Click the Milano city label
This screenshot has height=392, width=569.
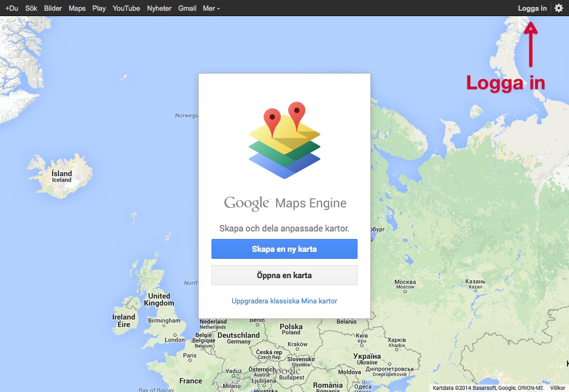(231, 386)
